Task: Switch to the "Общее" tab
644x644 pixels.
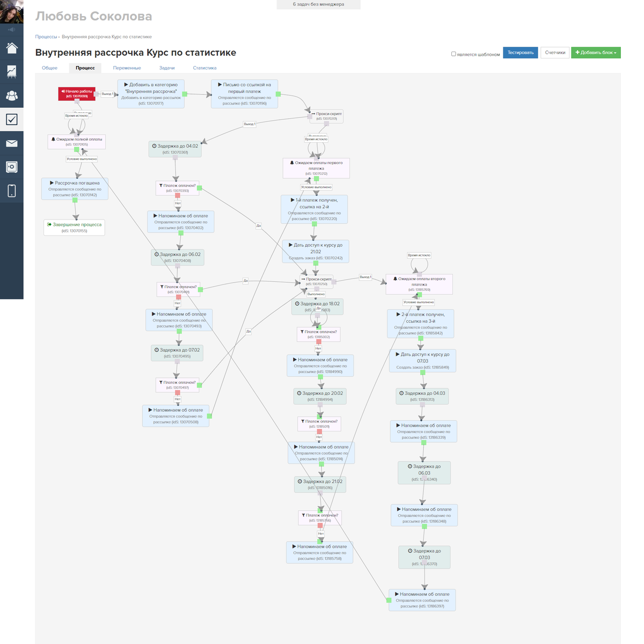Action: click(50, 68)
